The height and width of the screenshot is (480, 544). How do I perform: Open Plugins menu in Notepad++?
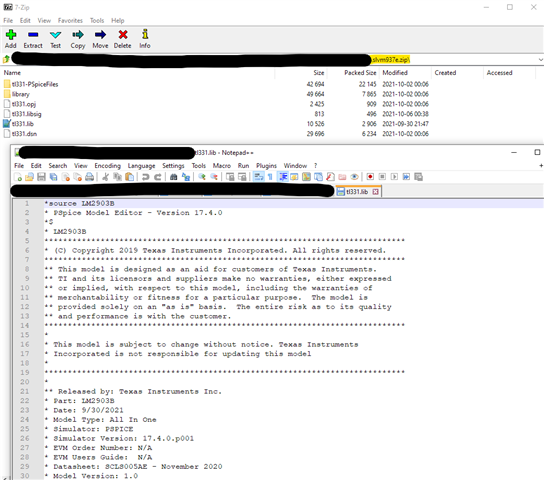266,166
